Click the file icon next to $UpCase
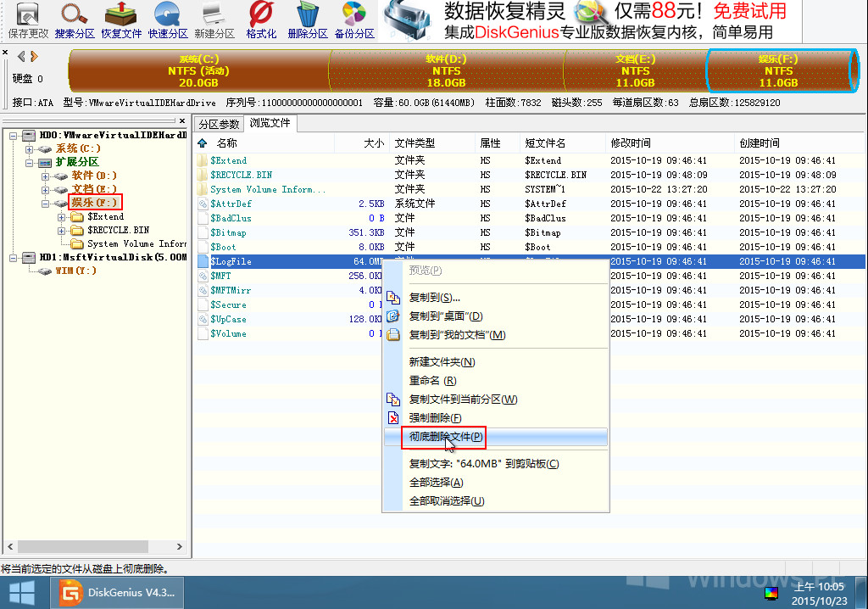Image resolution: width=868 pixels, height=609 pixels. 203,319
